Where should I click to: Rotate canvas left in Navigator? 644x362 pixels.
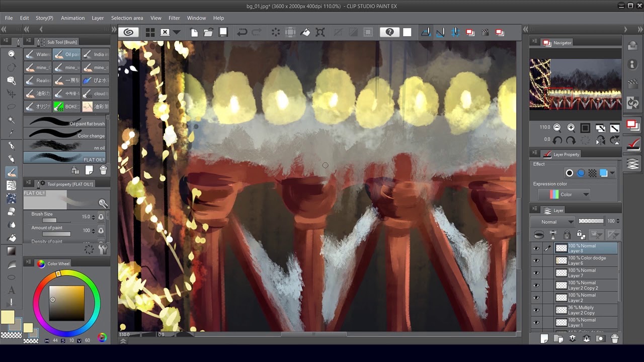coord(557,140)
